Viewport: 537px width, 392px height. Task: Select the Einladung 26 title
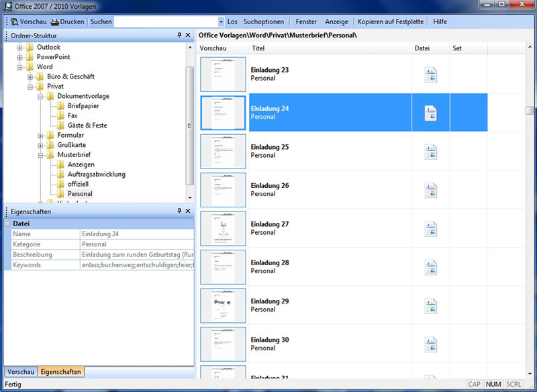[270, 185]
